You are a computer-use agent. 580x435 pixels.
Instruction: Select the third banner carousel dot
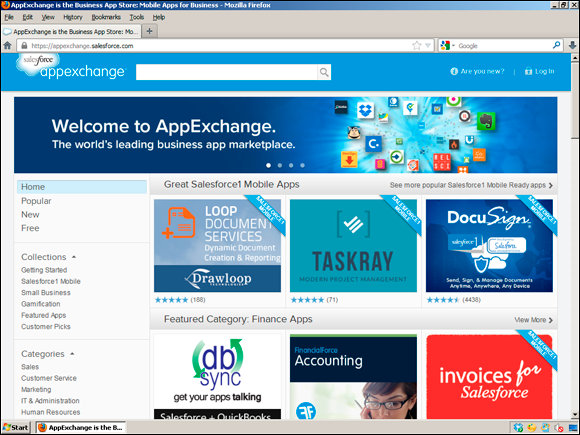[291, 165]
